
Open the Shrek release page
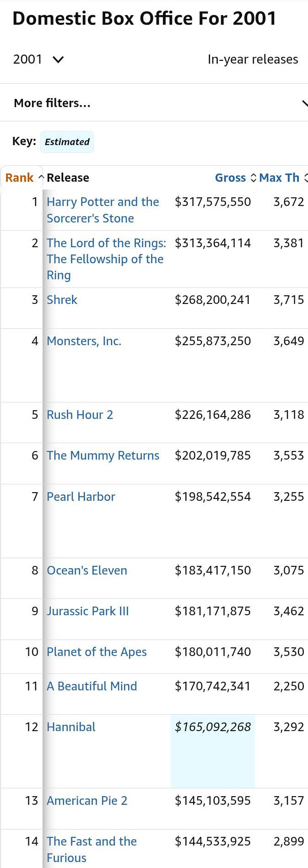coord(62,300)
